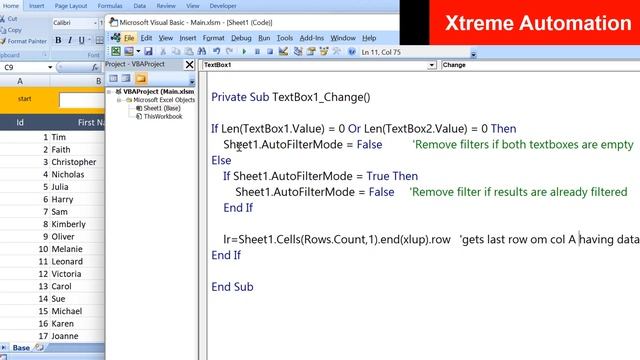Open the Insert menu in Visual Basic
Image resolution: width=640 pixels, height=360 pixels.
[188, 38]
